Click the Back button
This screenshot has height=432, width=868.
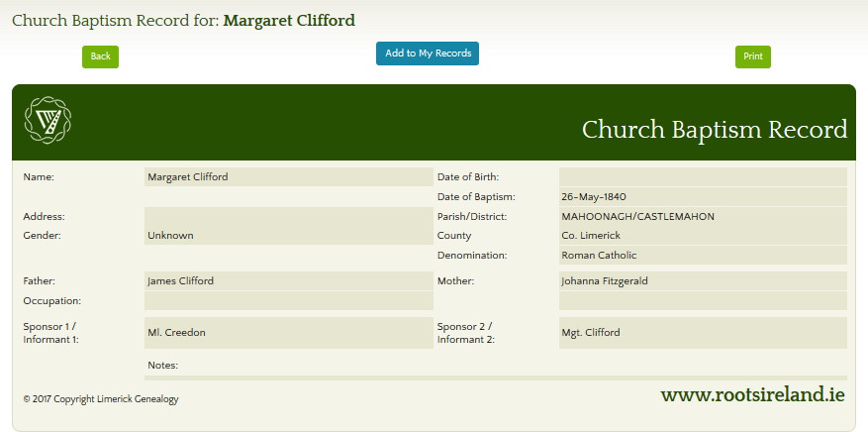click(100, 56)
